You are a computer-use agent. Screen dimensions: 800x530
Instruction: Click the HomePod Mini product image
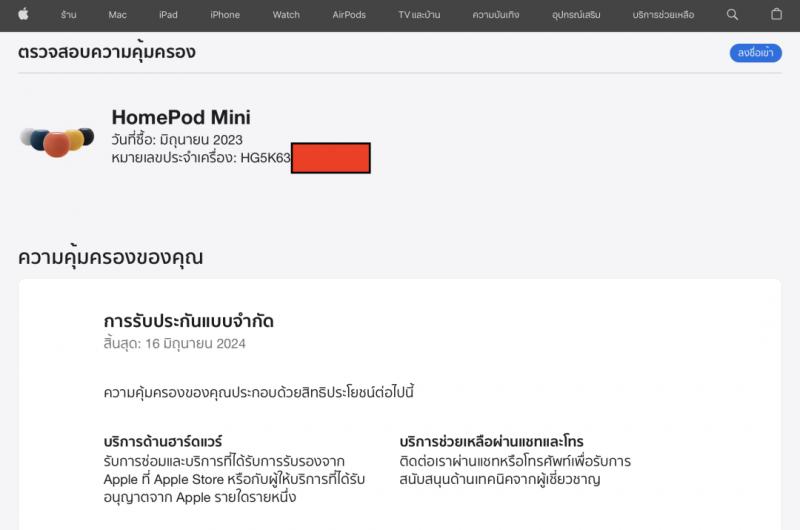57,141
